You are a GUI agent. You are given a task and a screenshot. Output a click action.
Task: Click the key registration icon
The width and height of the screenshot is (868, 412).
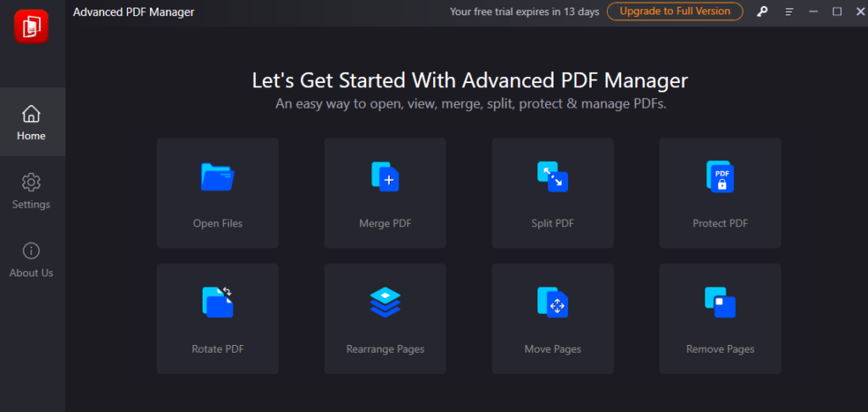tap(763, 12)
